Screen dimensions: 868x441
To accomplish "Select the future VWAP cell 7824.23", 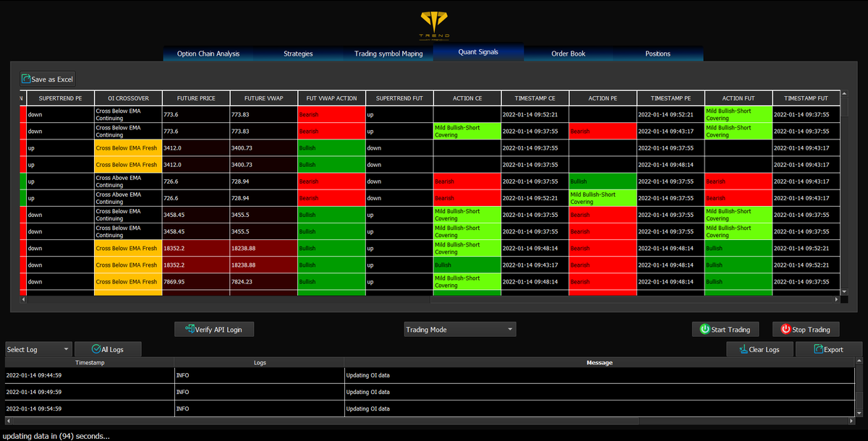I will 263,282.
